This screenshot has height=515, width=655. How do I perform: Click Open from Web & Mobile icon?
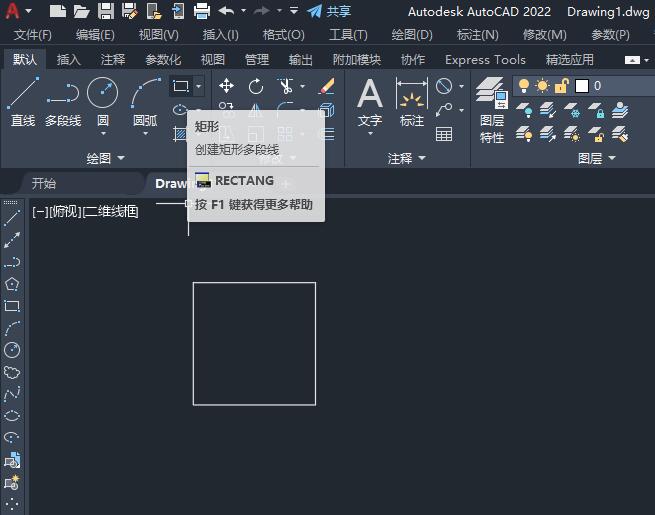[154, 11]
